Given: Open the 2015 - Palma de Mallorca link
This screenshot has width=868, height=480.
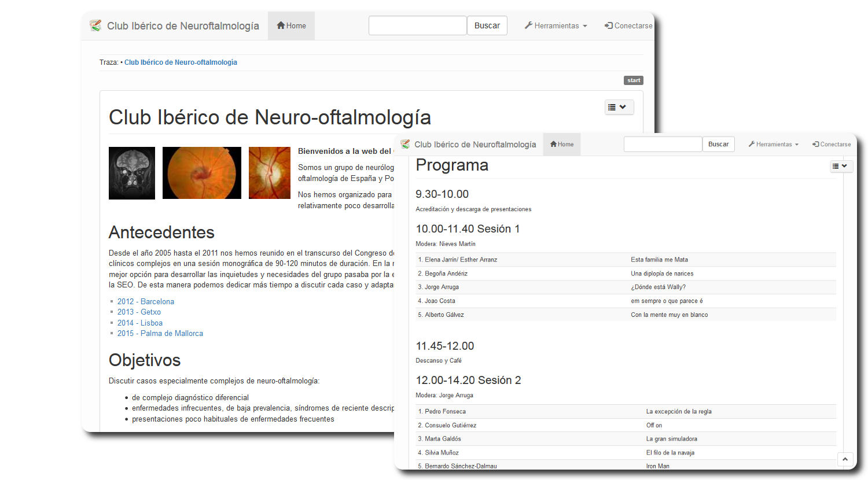Looking at the screenshot, I should (160, 333).
